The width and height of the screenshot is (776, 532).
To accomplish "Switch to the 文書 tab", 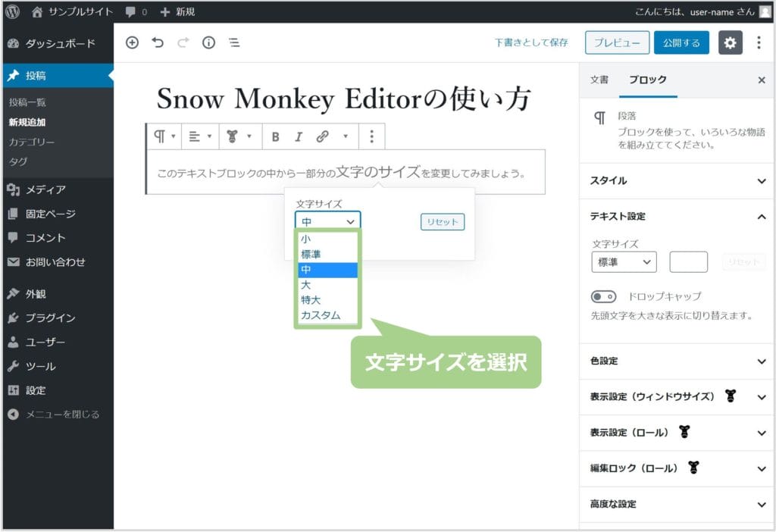I will click(599, 80).
